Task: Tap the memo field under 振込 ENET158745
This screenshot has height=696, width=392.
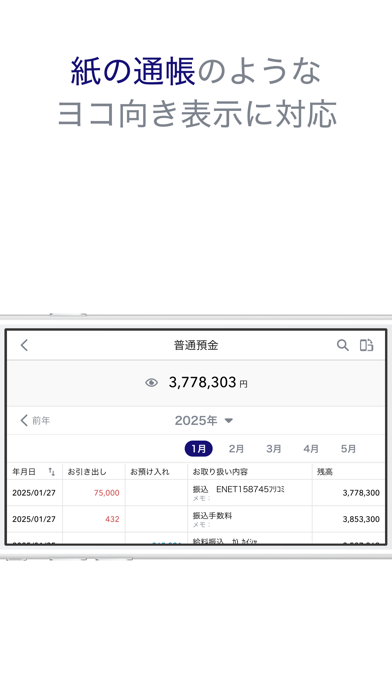Action: pos(202,498)
